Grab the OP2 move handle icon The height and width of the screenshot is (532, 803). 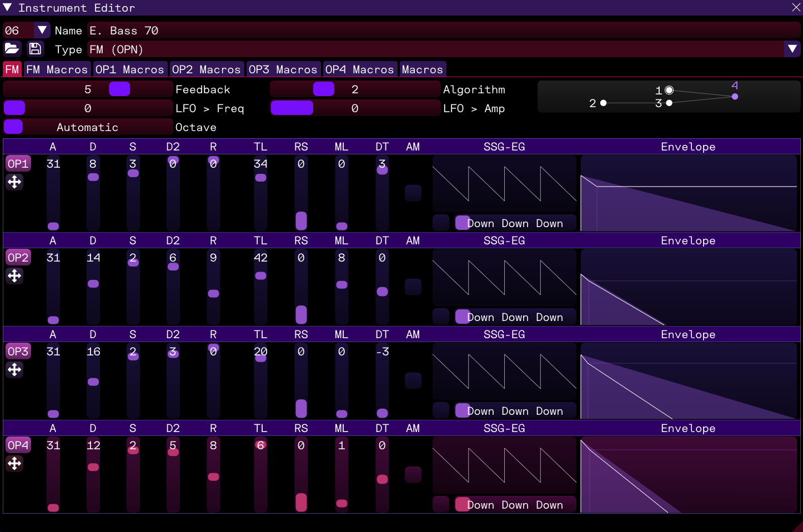coord(14,276)
